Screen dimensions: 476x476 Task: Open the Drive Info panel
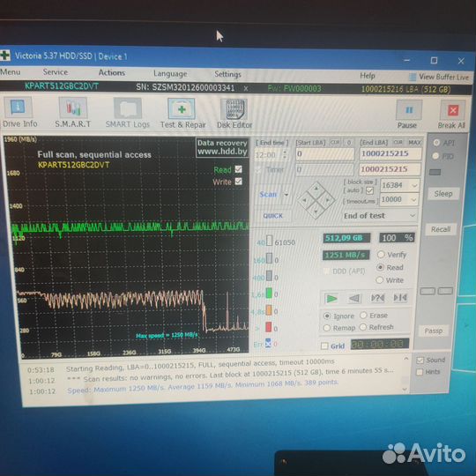pyautogui.click(x=19, y=112)
